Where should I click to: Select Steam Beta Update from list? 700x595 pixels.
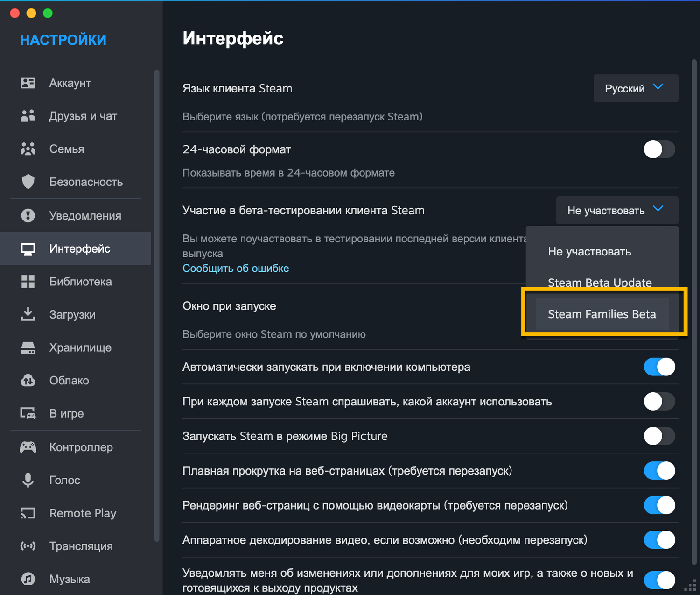coord(600,282)
